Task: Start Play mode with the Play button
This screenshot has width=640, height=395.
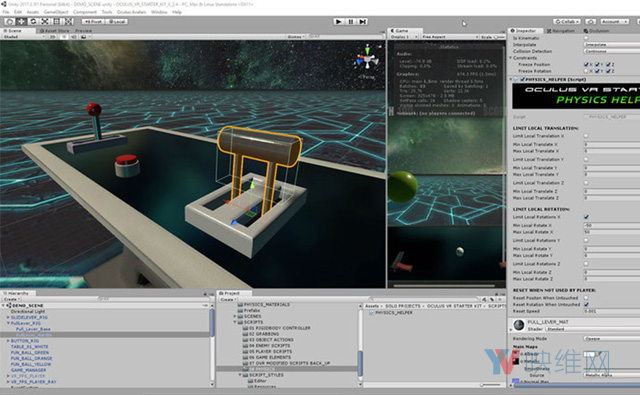Action: click(x=338, y=22)
